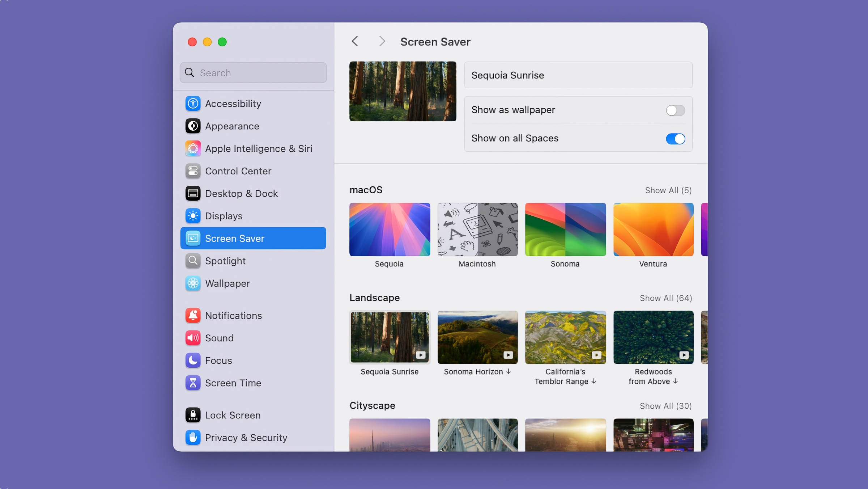Viewport: 868px width, 489px height.
Task: Click the video badge on Sonoma Horizon
Action: pos(508,355)
